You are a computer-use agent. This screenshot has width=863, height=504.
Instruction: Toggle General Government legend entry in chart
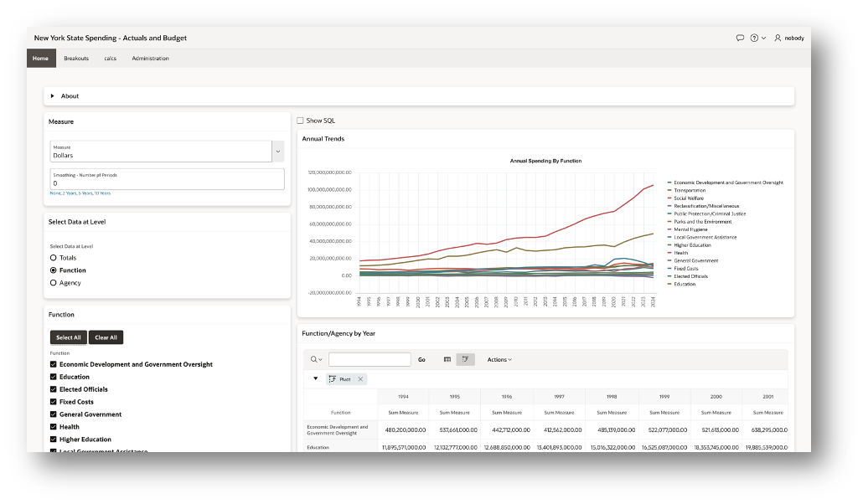(693, 261)
